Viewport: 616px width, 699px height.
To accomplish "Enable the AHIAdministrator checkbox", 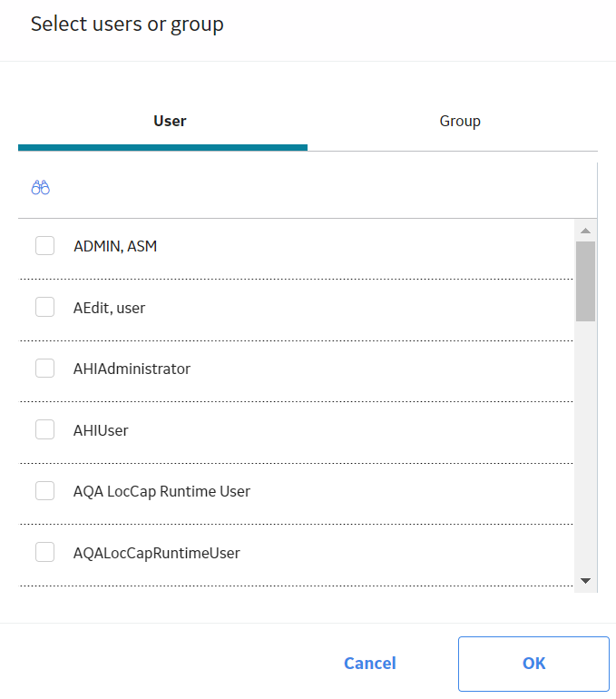I will [x=45, y=369].
